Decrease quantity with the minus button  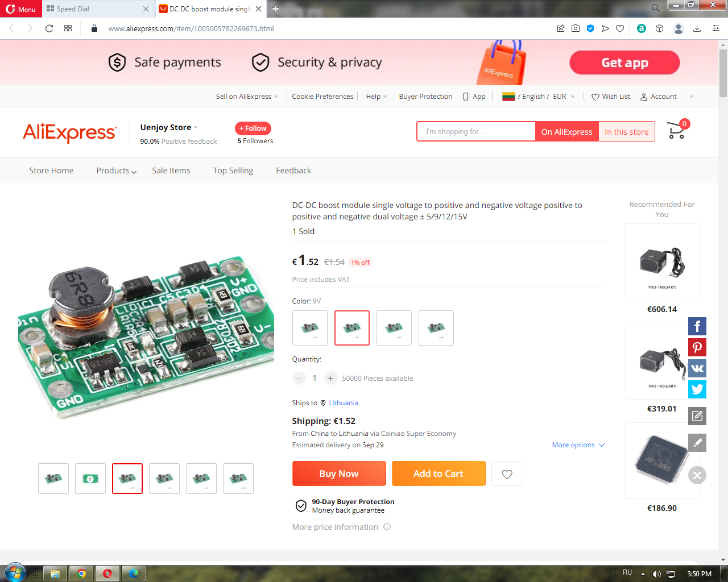(299, 378)
